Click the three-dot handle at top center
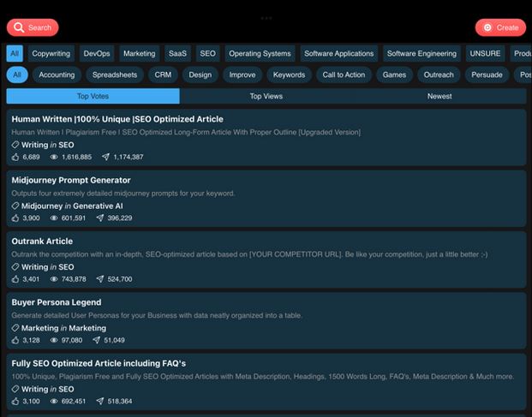Screen dimensions: 532x417 click(266, 18)
